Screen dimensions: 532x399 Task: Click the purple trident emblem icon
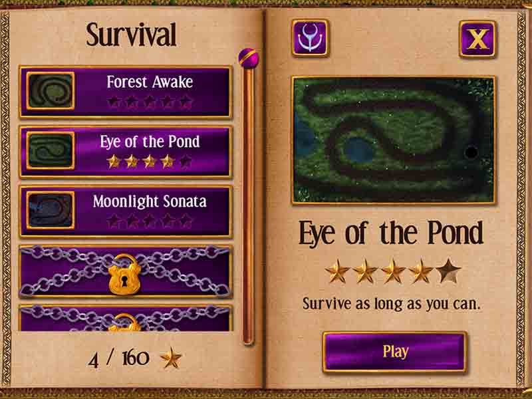pos(310,38)
